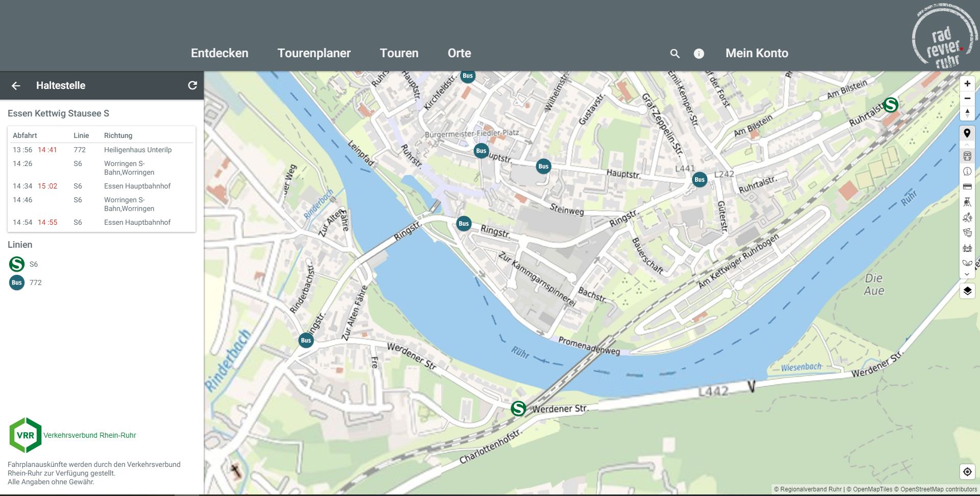Select S-Bahn marker at Werdener Str.
Viewport: 980px width, 496px height.
click(x=518, y=409)
